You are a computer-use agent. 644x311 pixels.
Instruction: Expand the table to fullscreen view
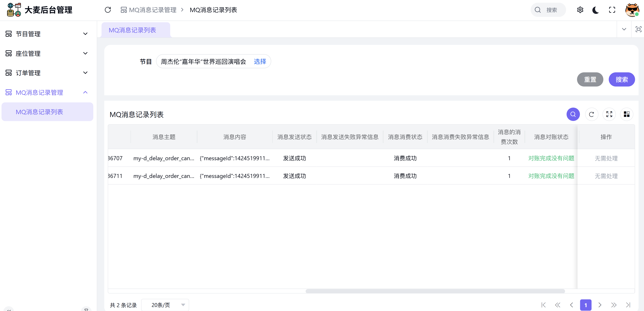[609, 114]
